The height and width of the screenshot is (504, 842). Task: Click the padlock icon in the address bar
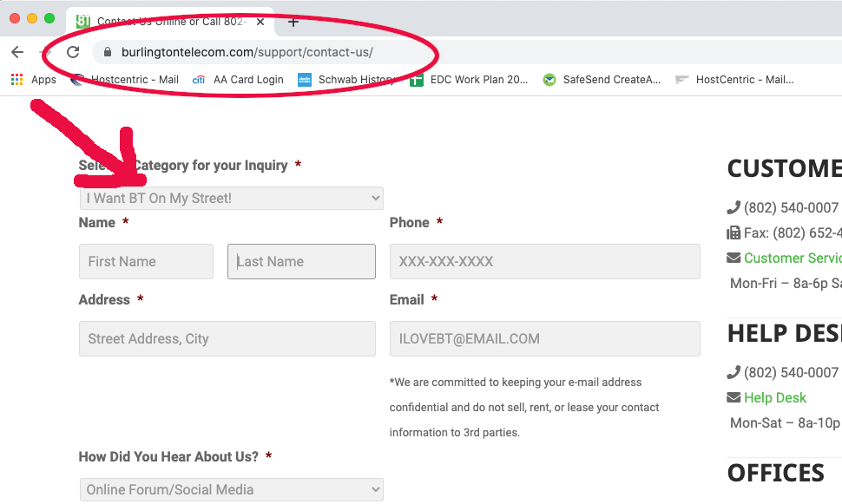pyautogui.click(x=108, y=52)
